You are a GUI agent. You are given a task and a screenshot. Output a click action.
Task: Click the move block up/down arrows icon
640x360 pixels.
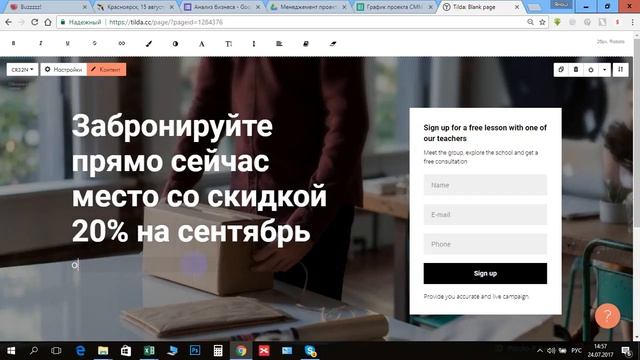[620, 69]
